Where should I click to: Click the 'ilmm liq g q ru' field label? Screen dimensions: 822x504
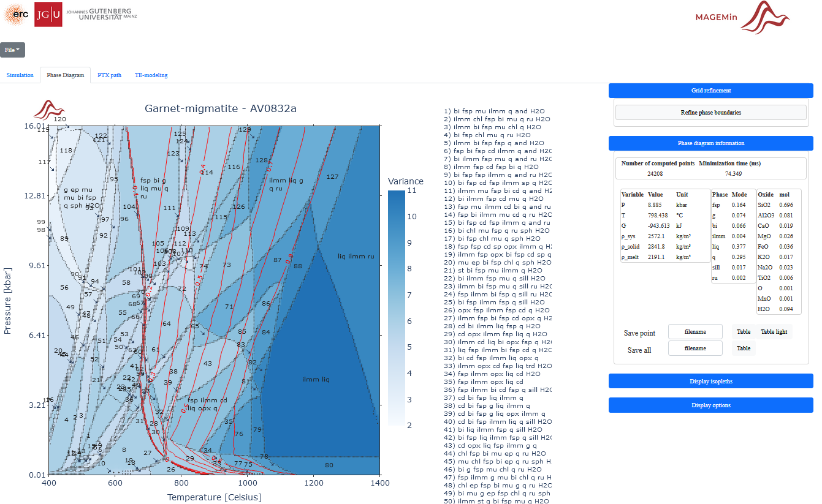[286, 184]
